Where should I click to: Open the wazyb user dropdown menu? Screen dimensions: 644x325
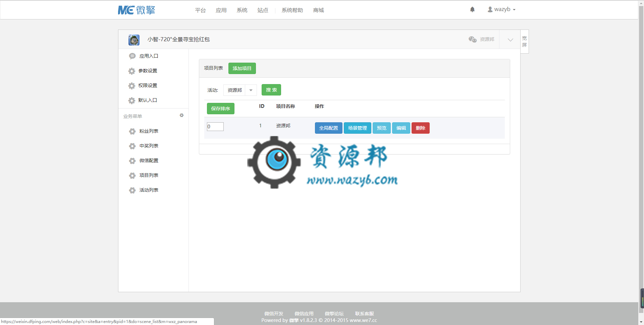click(x=501, y=9)
